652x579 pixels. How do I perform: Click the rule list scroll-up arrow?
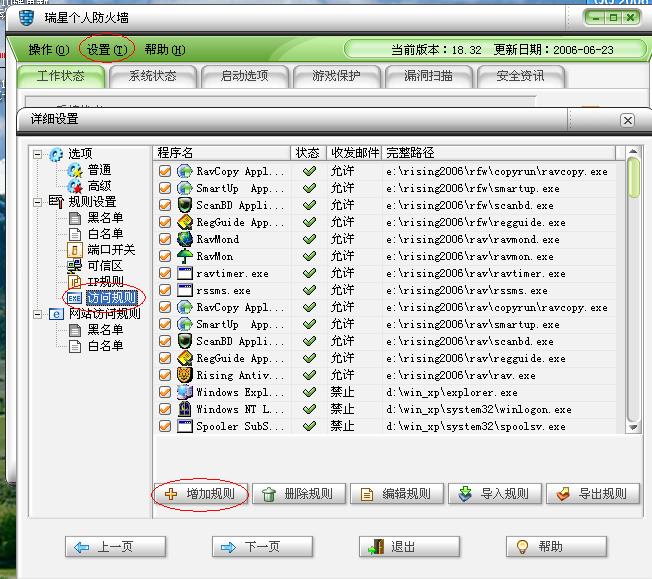click(x=633, y=151)
